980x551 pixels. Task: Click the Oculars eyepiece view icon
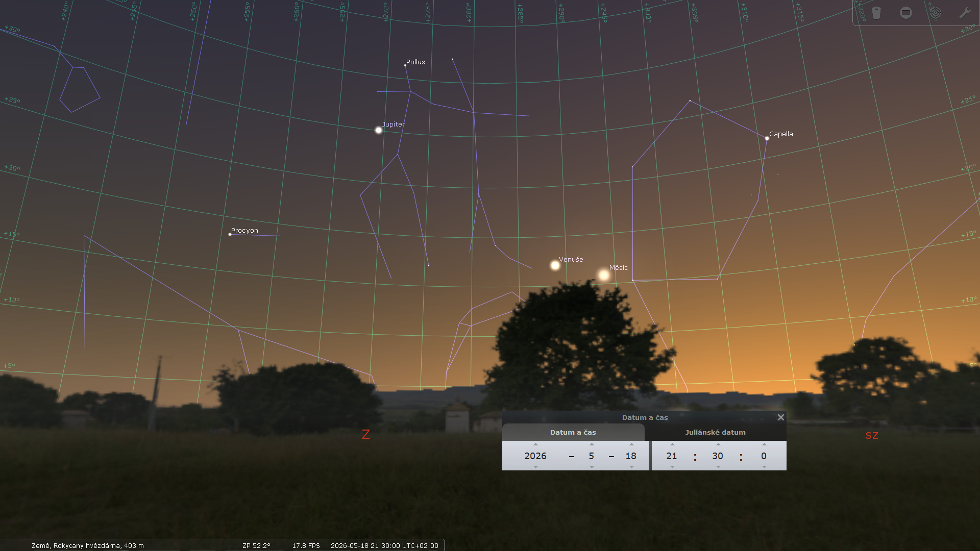click(x=876, y=13)
